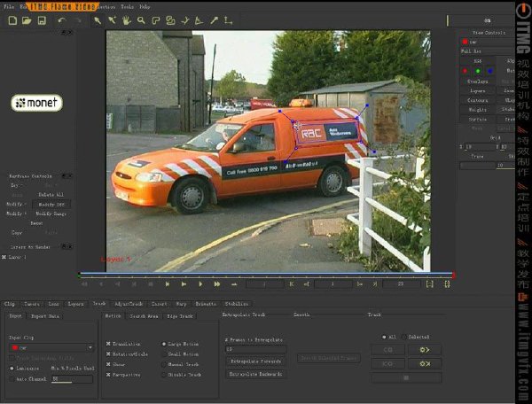Click the Redo arrow icon

(x=78, y=20)
